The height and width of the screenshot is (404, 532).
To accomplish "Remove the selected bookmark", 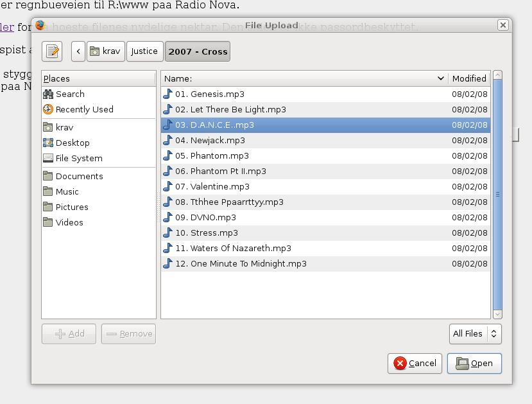I will [x=128, y=334].
